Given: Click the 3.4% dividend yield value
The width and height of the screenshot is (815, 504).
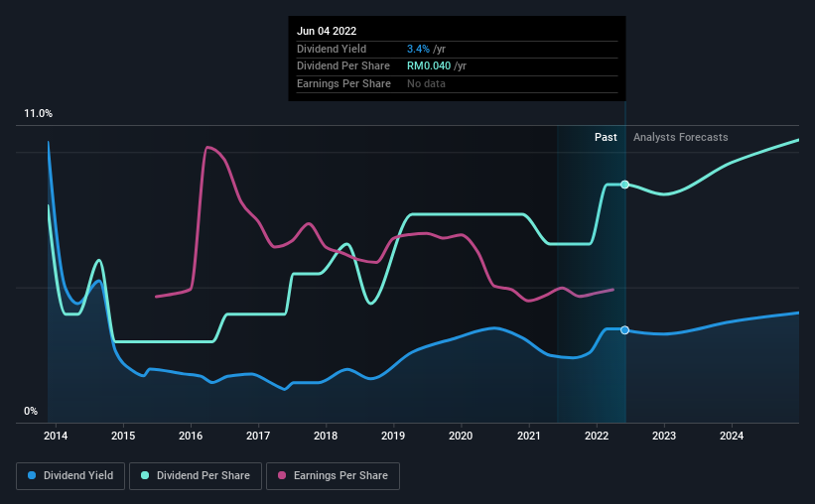Looking at the screenshot, I should (418, 49).
